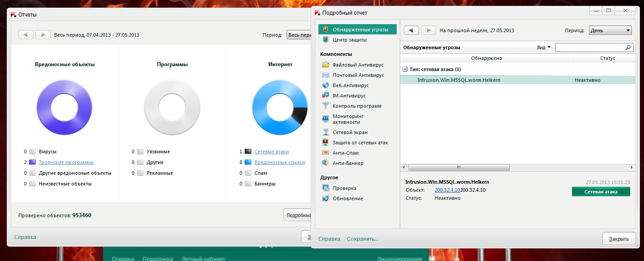Screen dimensions: 644x261
Task: Select Проверка in Другое section
Action: [344, 188]
